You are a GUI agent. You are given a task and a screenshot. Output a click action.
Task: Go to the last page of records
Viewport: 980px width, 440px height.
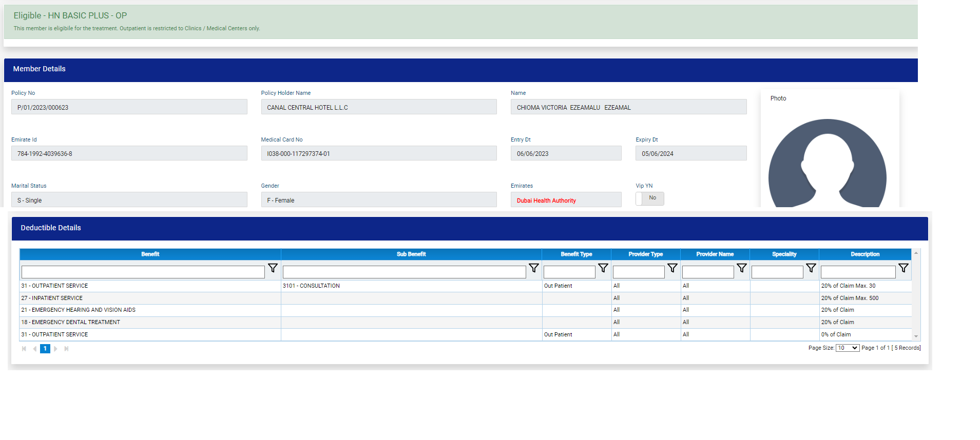pos(66,349)
